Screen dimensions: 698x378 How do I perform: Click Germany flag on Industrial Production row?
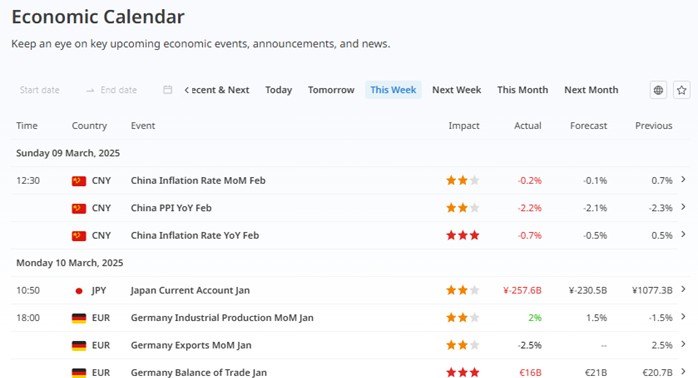coord(79,318)
